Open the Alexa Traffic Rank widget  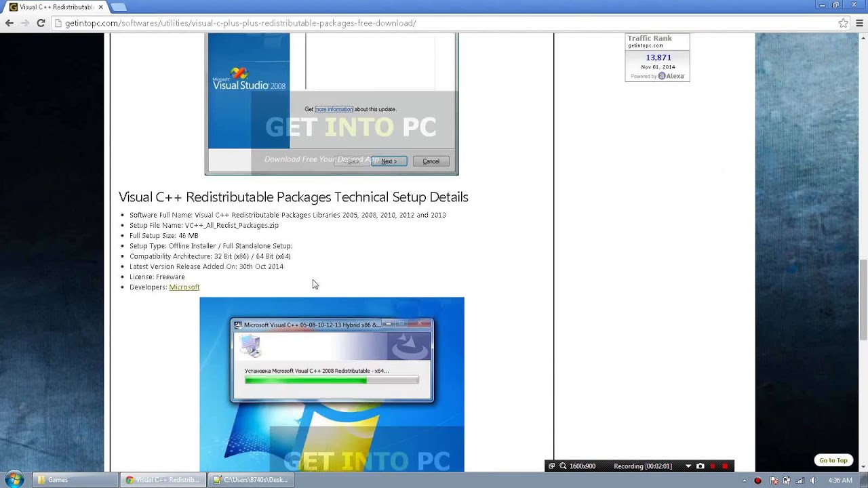[657, 58]
